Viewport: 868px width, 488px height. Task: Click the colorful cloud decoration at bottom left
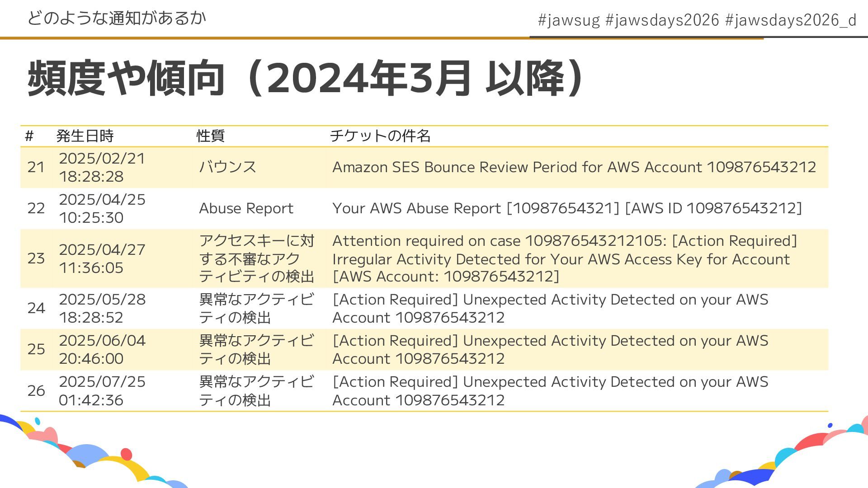pos(90,452)
